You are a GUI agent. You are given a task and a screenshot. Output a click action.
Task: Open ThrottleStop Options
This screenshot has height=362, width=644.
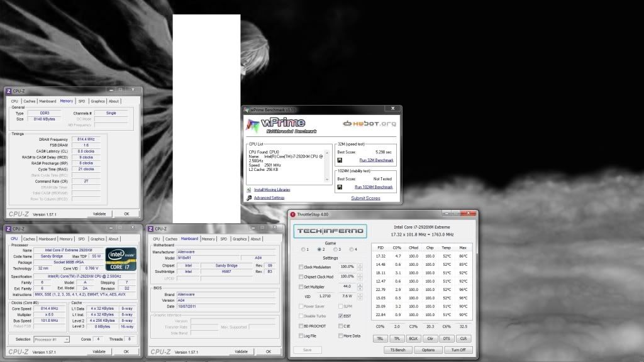pos(428,350)
